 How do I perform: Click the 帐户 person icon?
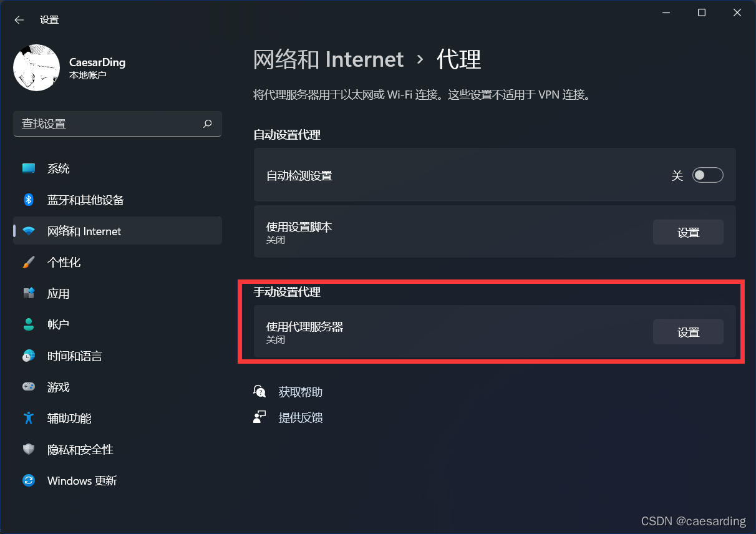click(29, 324)
